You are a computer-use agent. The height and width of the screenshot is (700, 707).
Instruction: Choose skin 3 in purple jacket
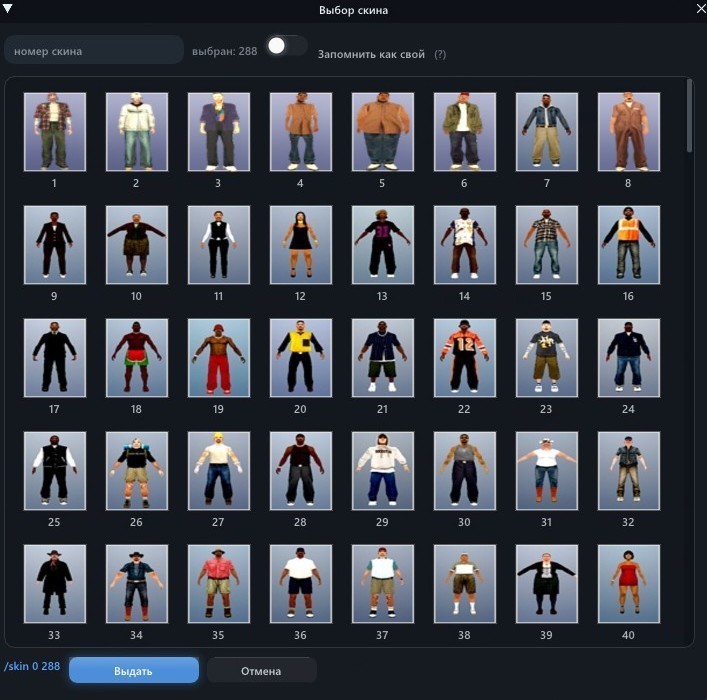tap(219, 132)
